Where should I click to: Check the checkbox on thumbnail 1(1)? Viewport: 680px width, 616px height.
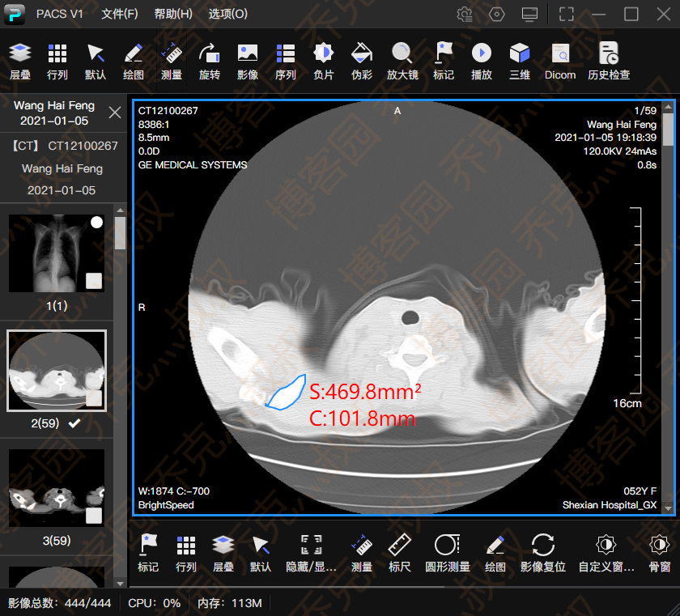click(x=95, y=281)
